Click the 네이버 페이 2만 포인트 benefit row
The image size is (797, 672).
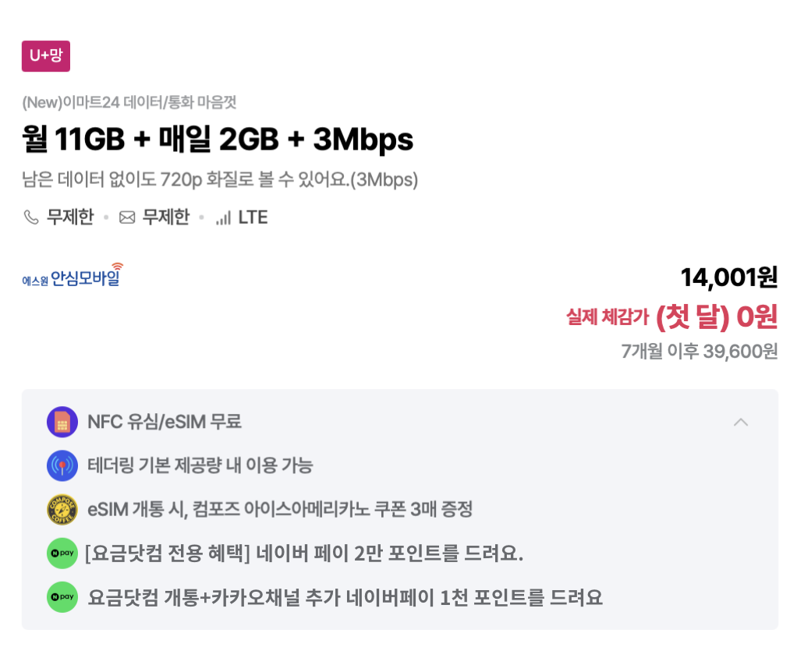point(312,553)
